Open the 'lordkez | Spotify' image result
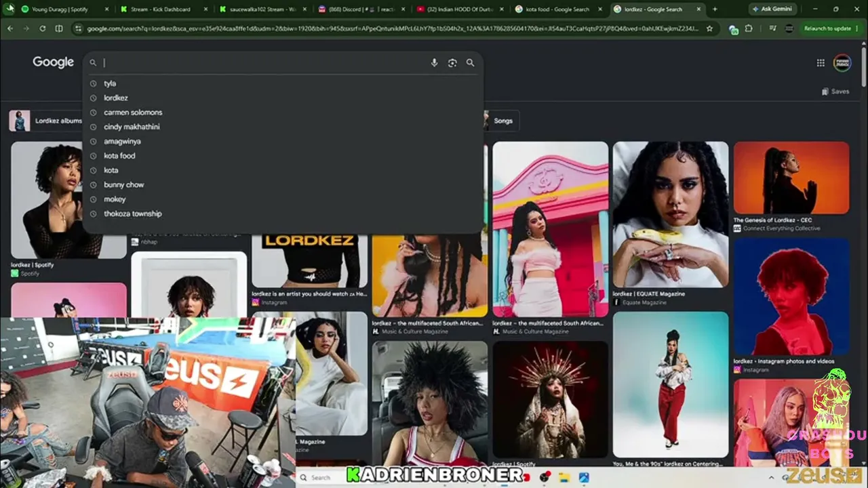The image size is (868, 488). (x=68, y=200)
